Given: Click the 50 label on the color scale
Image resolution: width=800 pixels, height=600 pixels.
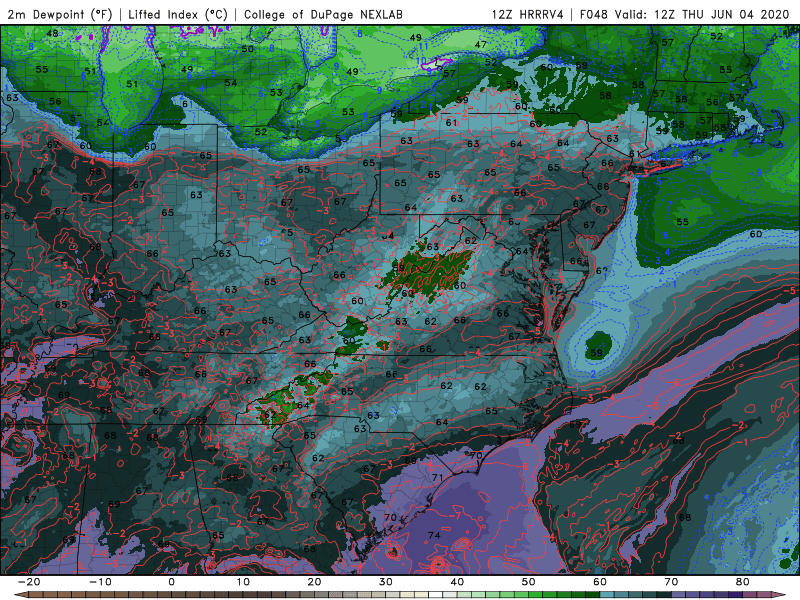Looking at the screenshot, I should click(529, 582).
